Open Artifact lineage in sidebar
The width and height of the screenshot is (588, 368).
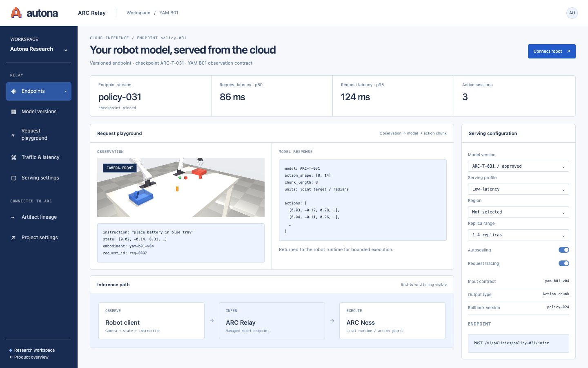click(x=39, y=217)
